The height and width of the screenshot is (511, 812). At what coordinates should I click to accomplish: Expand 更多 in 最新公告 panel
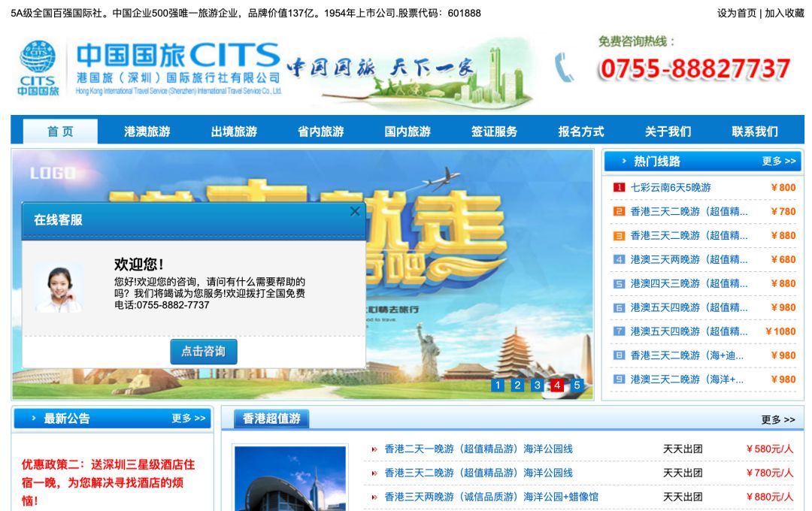[188, 419]
